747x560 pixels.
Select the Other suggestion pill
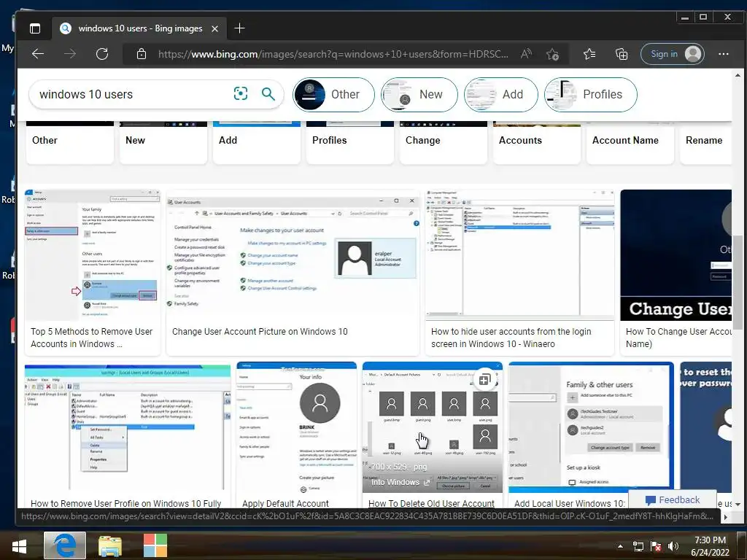pyautogui.click(x=333, y=94)
